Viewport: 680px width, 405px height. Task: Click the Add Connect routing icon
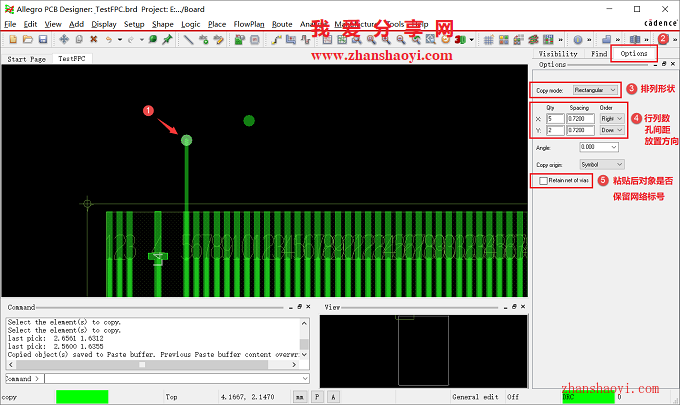point(276,39)
